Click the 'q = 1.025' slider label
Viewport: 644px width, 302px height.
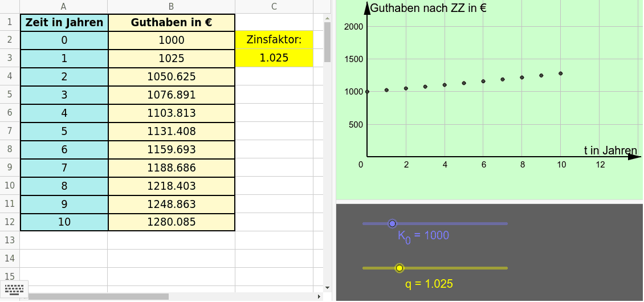point(429,284)
